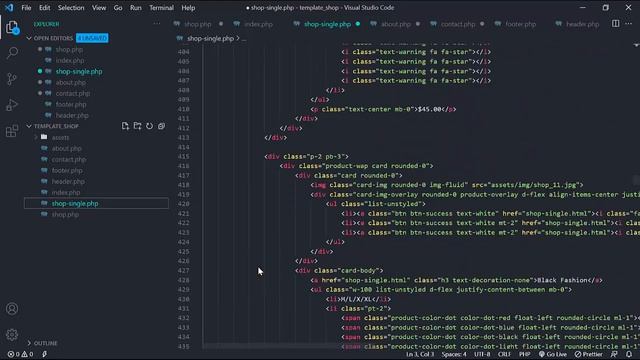
Task: Open the Explorer view in activity bar
Action: point(12,28)
